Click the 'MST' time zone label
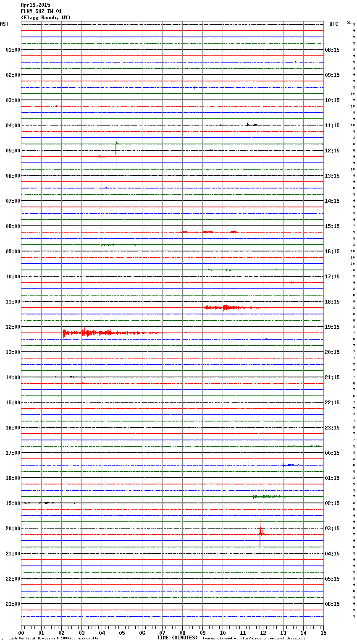The height and width of the screenshot is (644, 357). click(x=4, y=24)
